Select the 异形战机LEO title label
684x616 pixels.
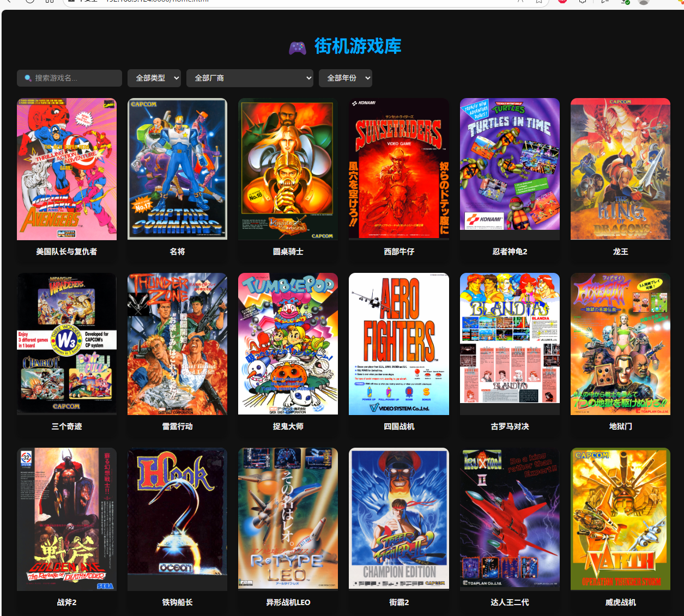tap(288, 602)
